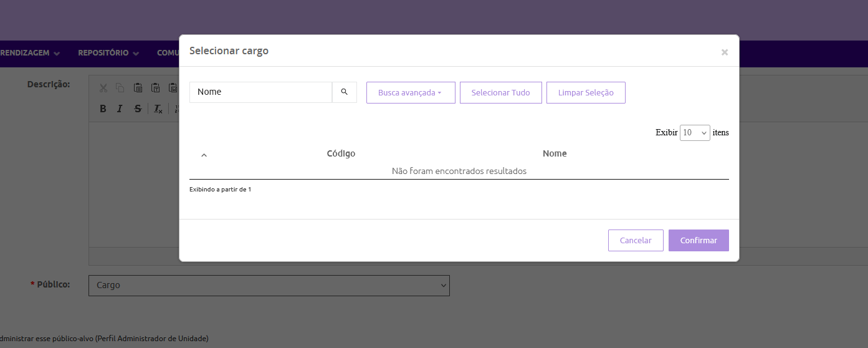Click the Paste clipboard icon in editor
This screenshot has width=868, height=348.
(138, 88)
